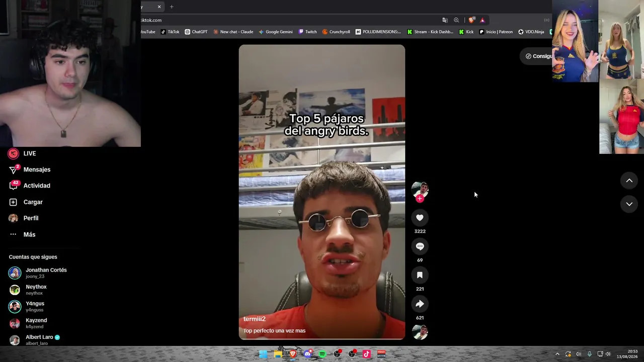Click the translate page icon in address bar
Viewport: 644px width, 362px height.
tap(445, 20)
